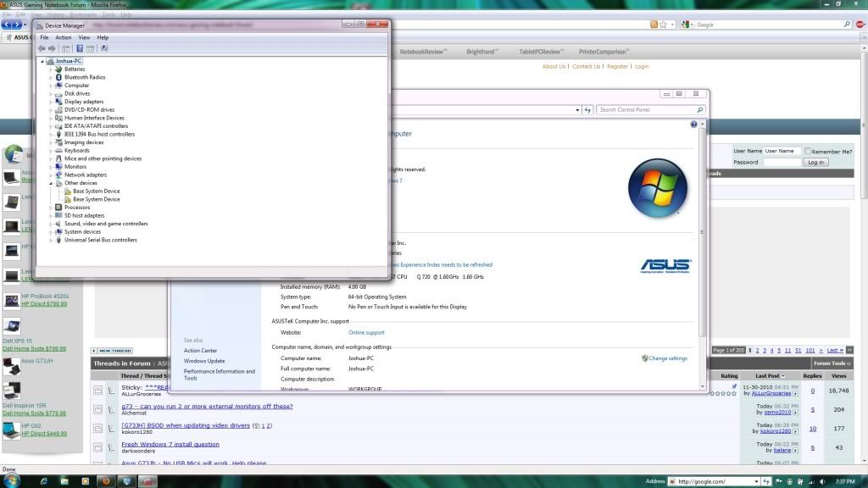Screen dimensions: 868x488
Task: Click the Processors icon in the device tree
Action: tap(58, 208)
